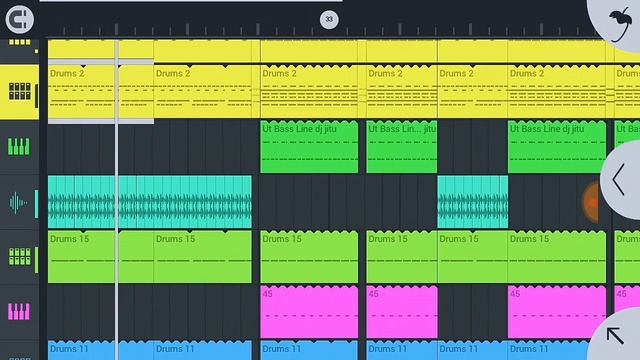Viewport: 640px width, 360px height.
Task: Toggle the magnet snap icon
Action: (x=20, y=19)
